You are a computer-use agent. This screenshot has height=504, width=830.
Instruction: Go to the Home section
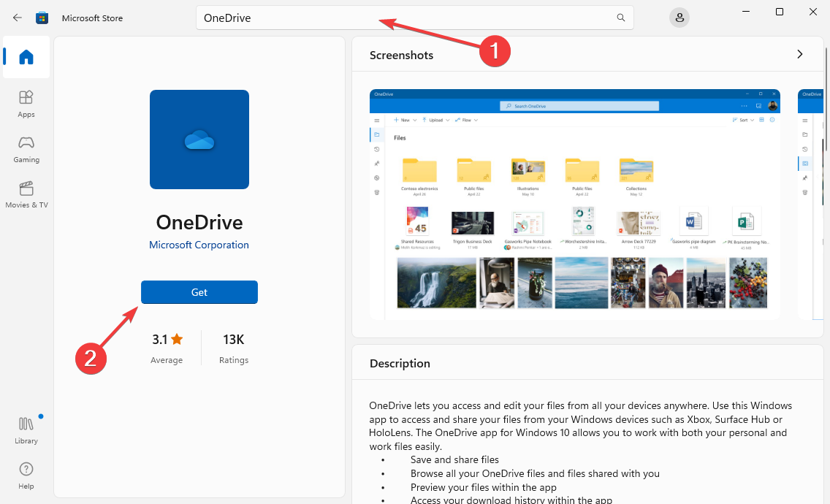tap(26, 57)
